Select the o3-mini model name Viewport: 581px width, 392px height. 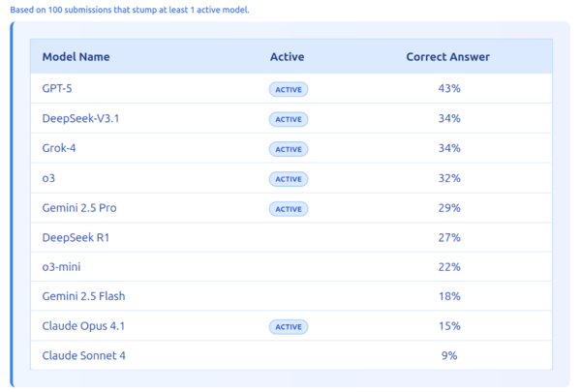pos(61,267)
